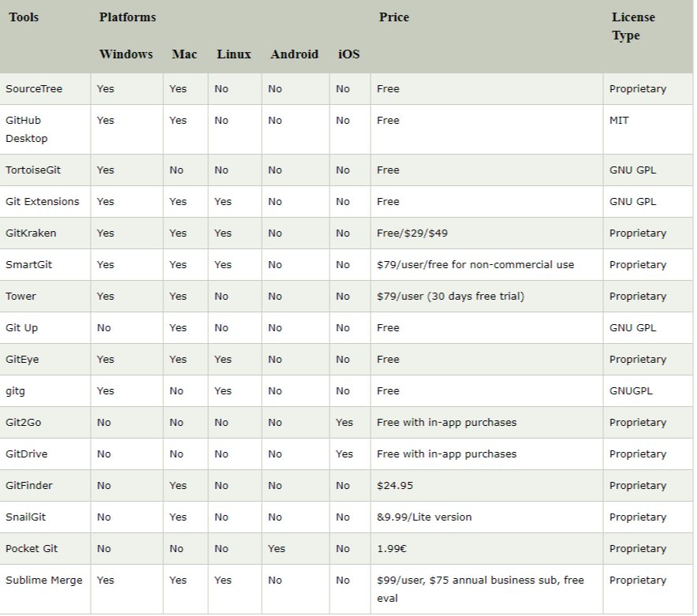The height and width of the screenshot is (616, 697).
Task: Select the Git Up tool name
Action: (21, 328)
